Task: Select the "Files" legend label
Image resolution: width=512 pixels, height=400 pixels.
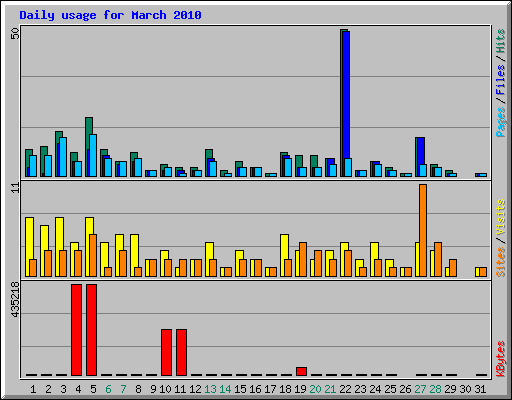Action: pos(501,79)
